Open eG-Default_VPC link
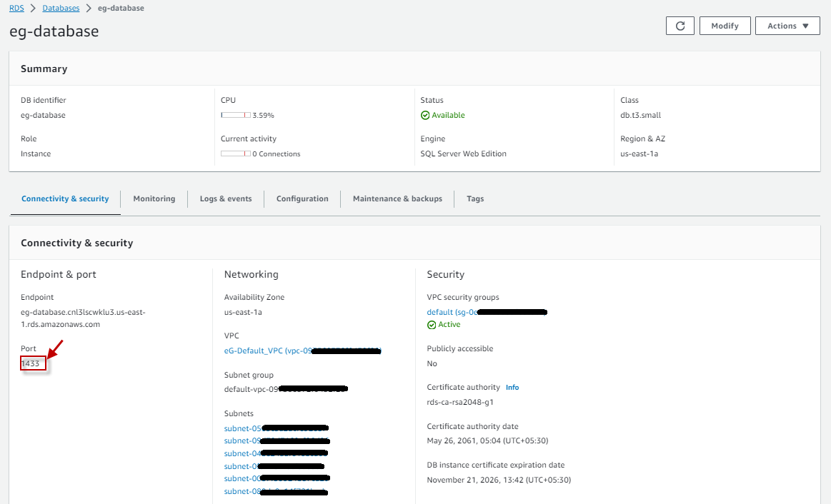831x504 pixels. click(303, 351)
